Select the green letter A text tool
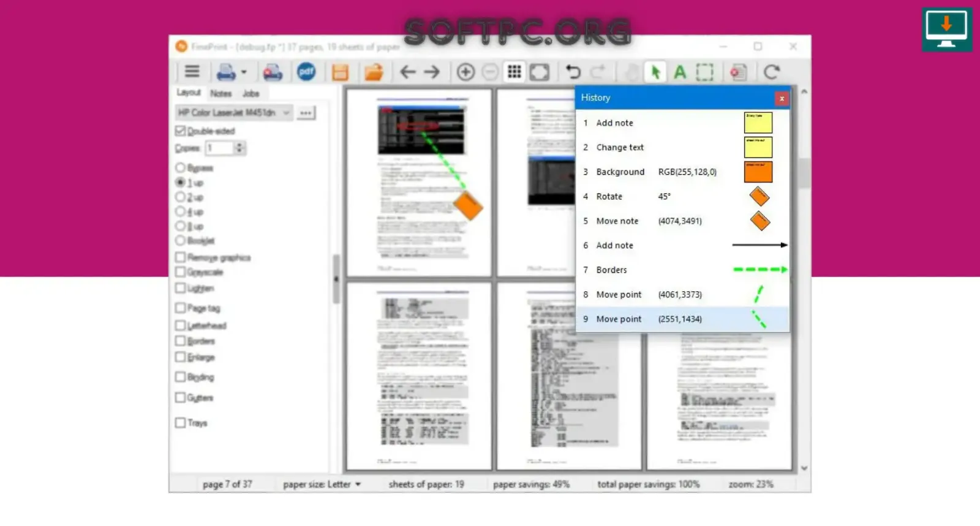The height and width of the screenshot is (526, 980). (680, 72)
